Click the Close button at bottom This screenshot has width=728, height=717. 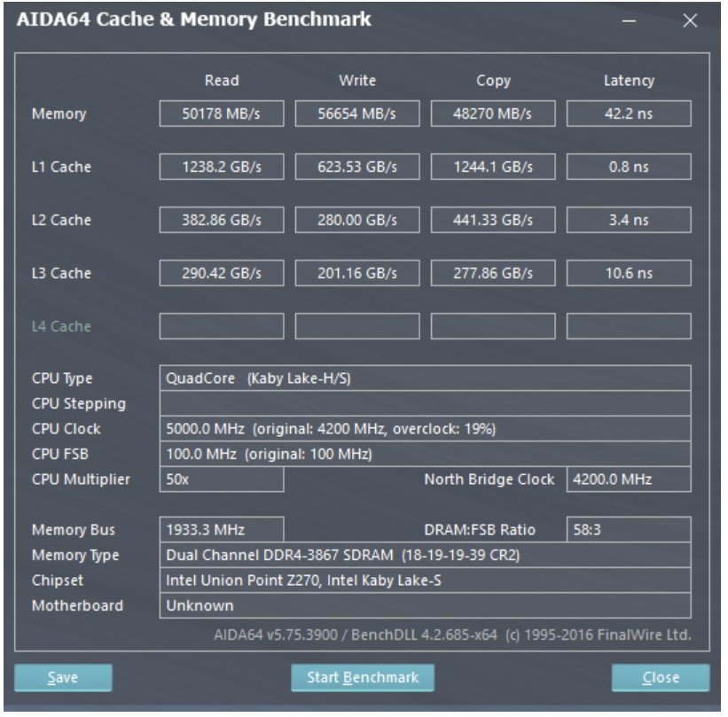(661, 677)
